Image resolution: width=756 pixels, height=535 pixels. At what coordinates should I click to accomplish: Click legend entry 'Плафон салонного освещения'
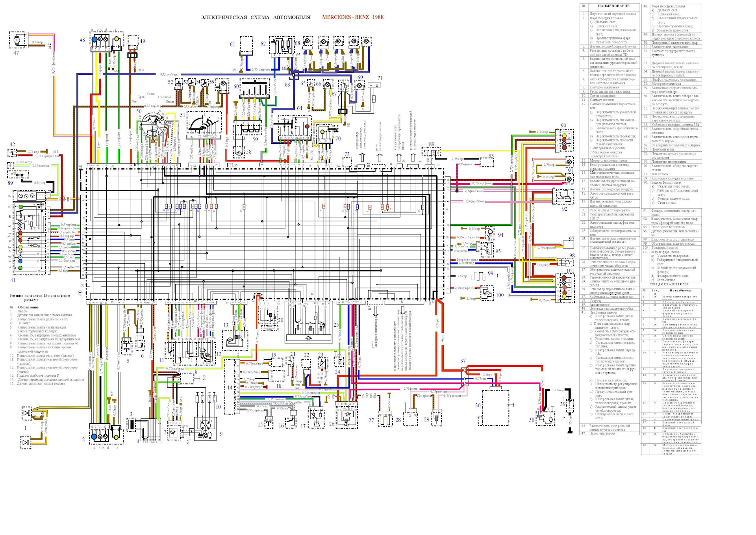pyautogui.click(x=674, y=80)
